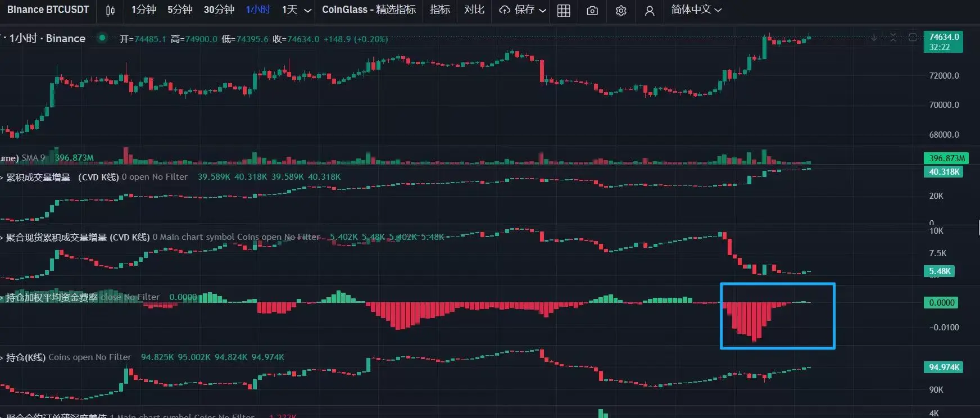The height and width of the screenshot is (418, 980).
Task: Click the 收=74634.0 close value
Action: 296,39
